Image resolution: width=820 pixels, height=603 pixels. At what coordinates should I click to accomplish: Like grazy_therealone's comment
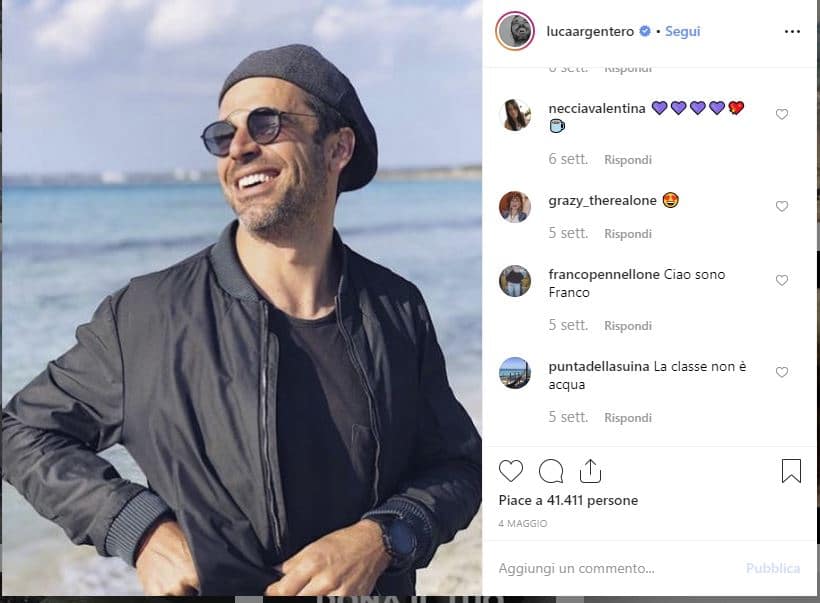tap(782, 206)
